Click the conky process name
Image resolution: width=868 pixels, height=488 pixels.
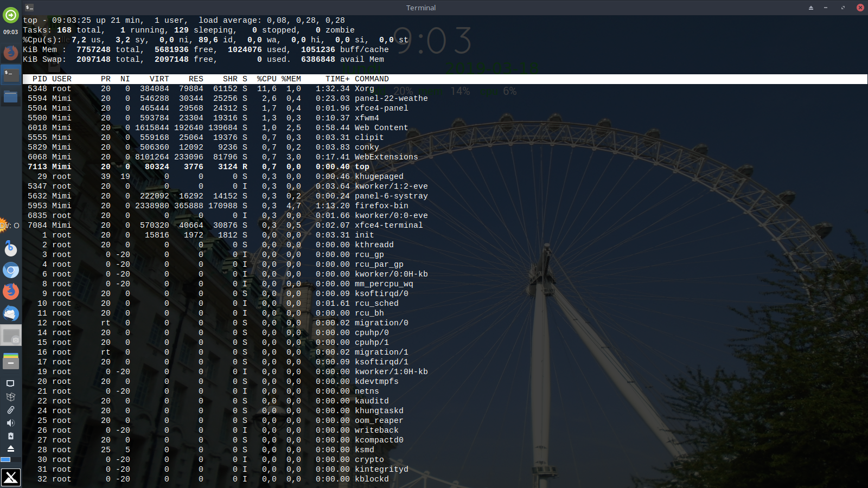(367, 147)
